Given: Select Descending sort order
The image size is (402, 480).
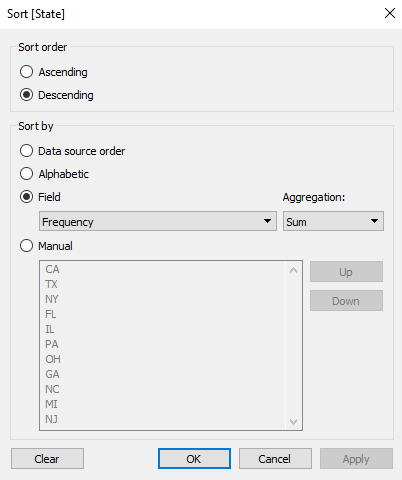Looking at the screenshot, I should tap(57, 95).
